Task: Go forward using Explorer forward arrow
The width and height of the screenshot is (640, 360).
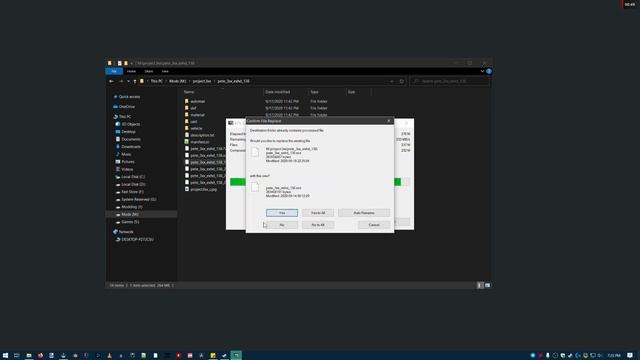Action: pyautogui.click(x=121, y=81)
